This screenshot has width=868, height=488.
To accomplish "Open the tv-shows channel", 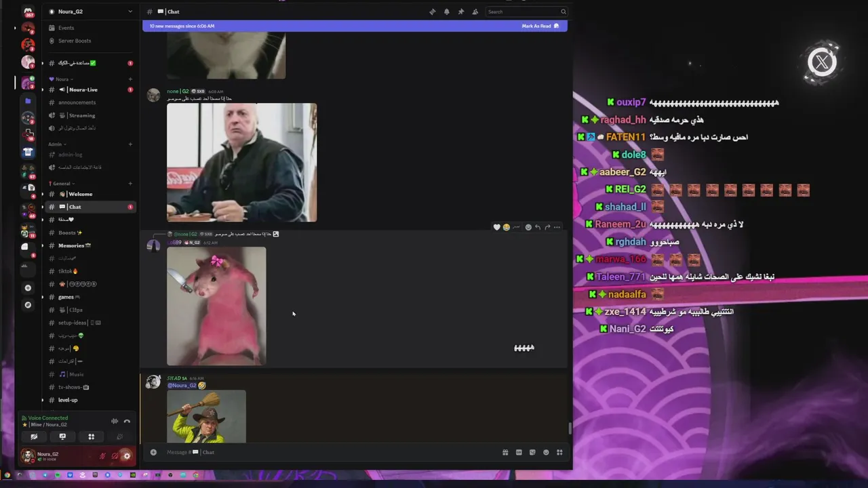I will [90, 387].
